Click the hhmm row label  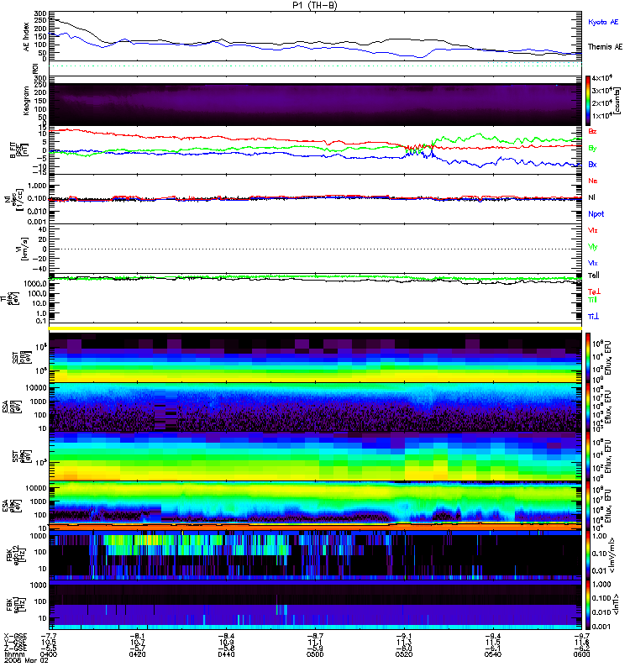point(13,654)
